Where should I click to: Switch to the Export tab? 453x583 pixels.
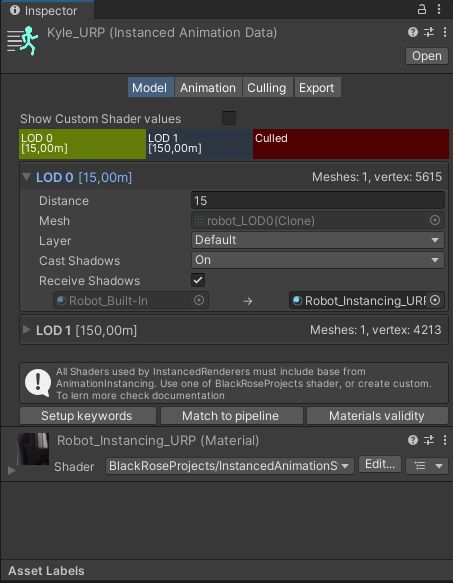point(317,87)
